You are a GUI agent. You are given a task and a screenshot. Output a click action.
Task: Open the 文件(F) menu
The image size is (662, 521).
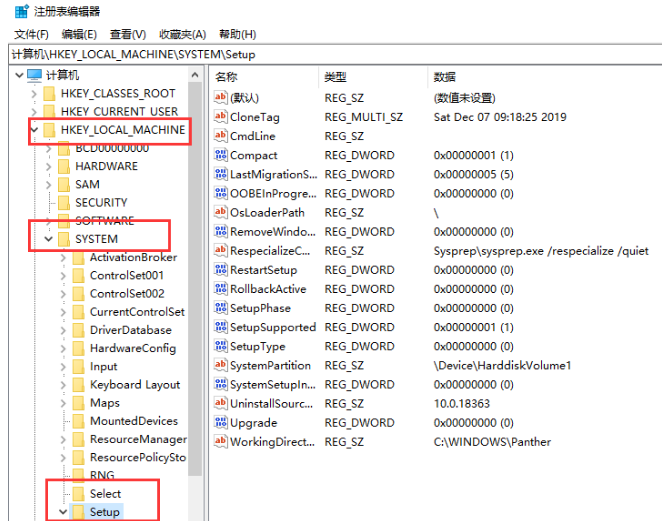click(x=32, y=34)
